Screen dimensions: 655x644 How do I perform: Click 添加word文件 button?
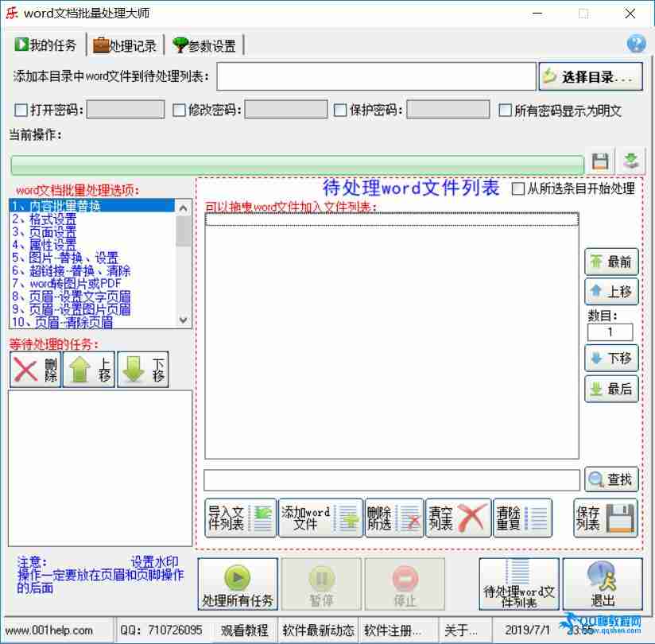pos(320,518)
